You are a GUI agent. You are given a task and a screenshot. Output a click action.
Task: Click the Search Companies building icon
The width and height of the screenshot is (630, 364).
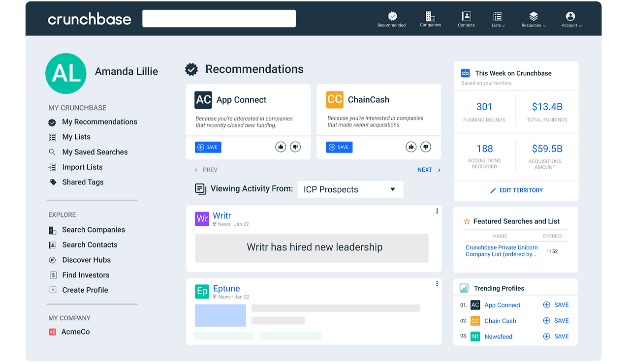click(x=52, y=230)
